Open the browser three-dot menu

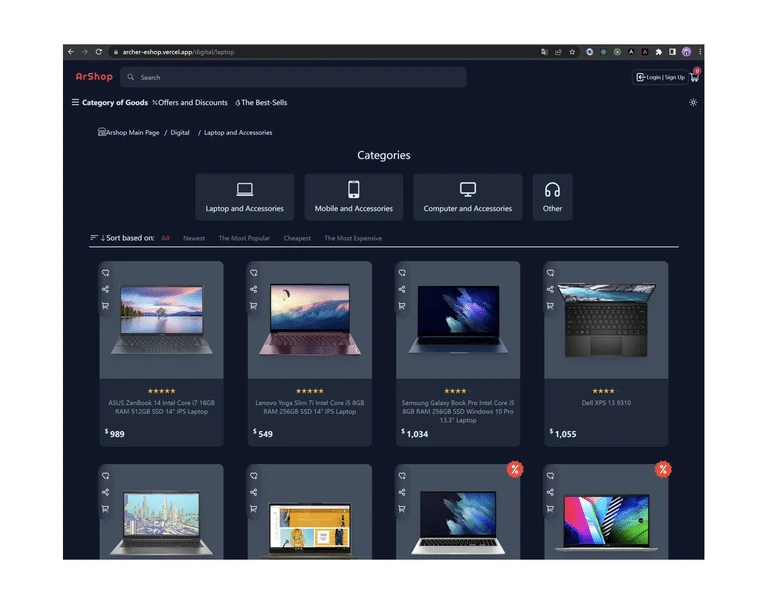[699, 52]
